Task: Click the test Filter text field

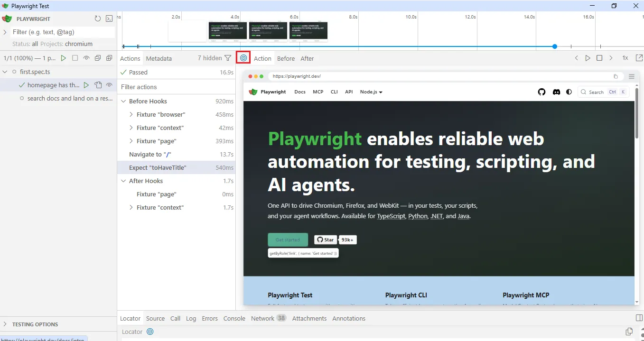Action: (x=63, y=32)
